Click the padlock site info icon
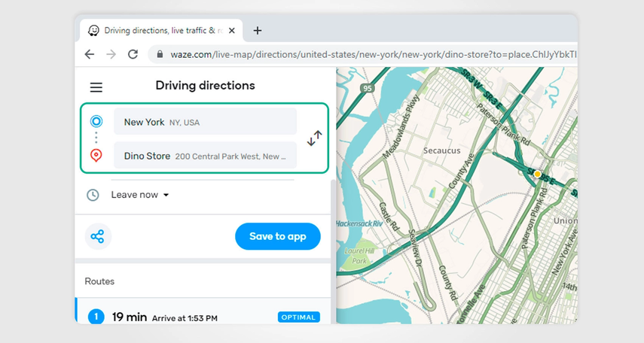Screen dimensions: 644x343 tap(160, 54)
